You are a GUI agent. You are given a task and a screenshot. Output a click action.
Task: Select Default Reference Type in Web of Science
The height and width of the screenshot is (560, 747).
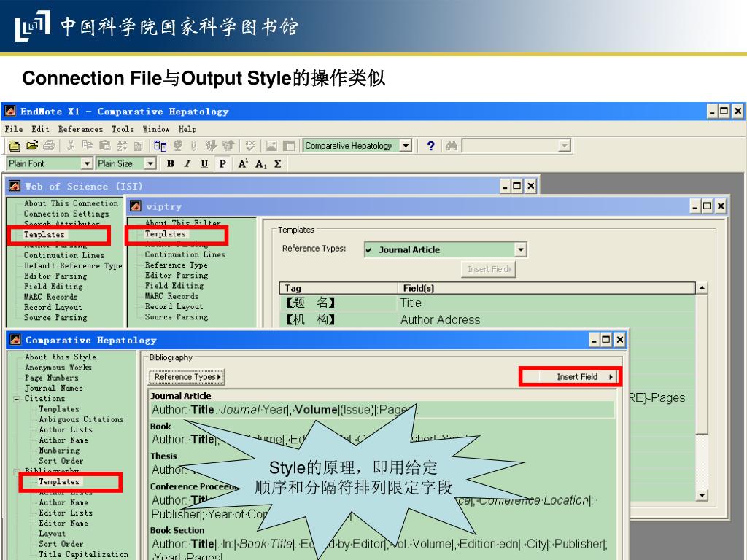pyautogui.click(x=73, y=265)
